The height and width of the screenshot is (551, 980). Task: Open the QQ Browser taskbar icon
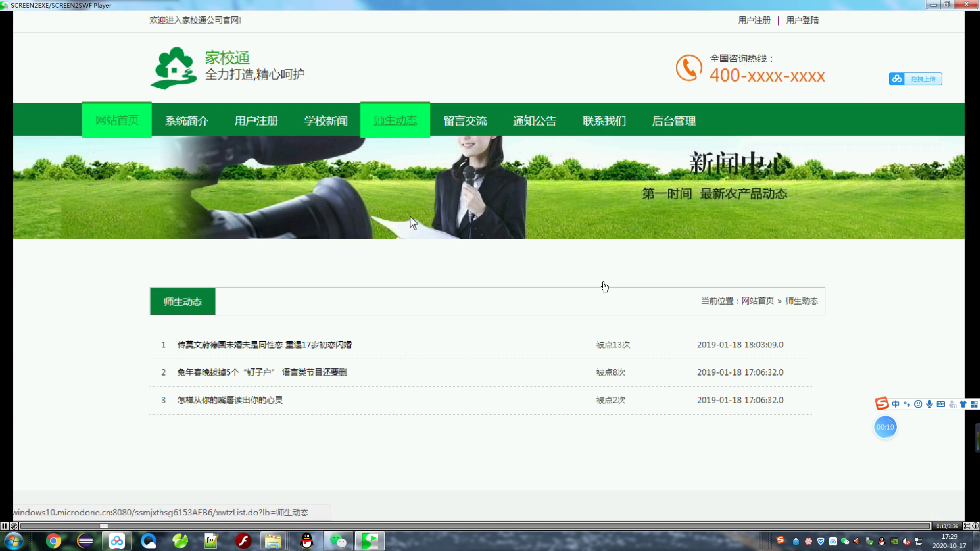coord(149,541)
